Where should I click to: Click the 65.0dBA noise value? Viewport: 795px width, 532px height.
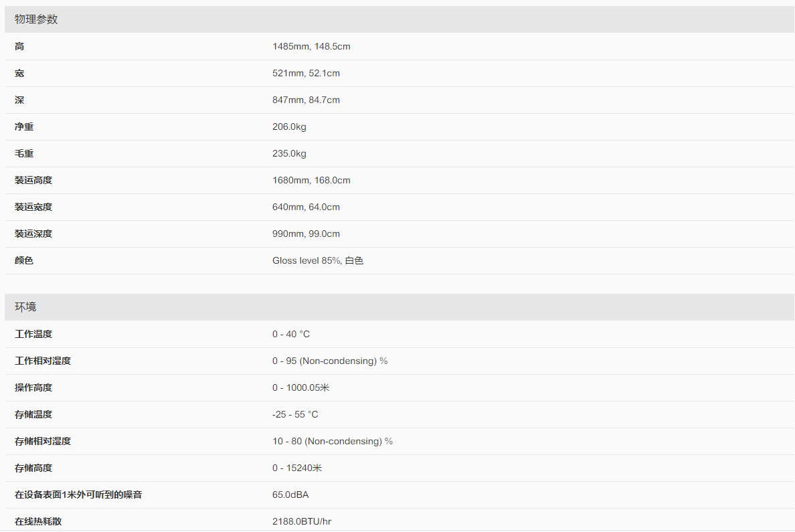click(x=290, y=495)
